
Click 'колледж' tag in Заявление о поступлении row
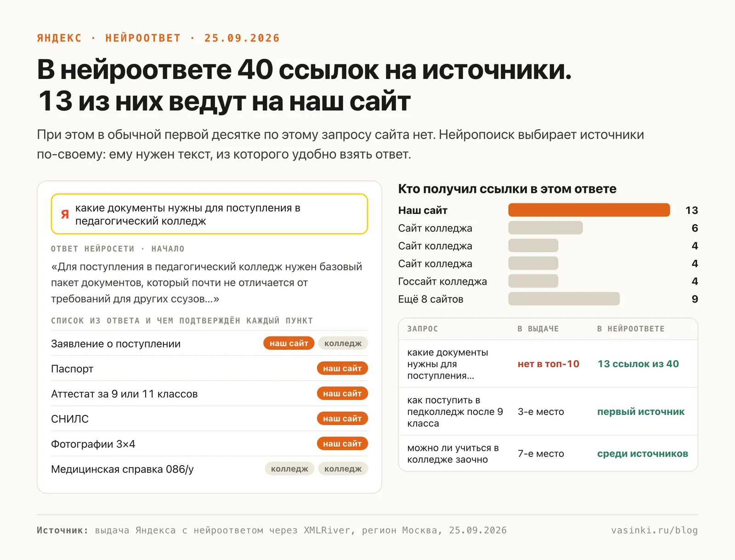click(343, 343)
